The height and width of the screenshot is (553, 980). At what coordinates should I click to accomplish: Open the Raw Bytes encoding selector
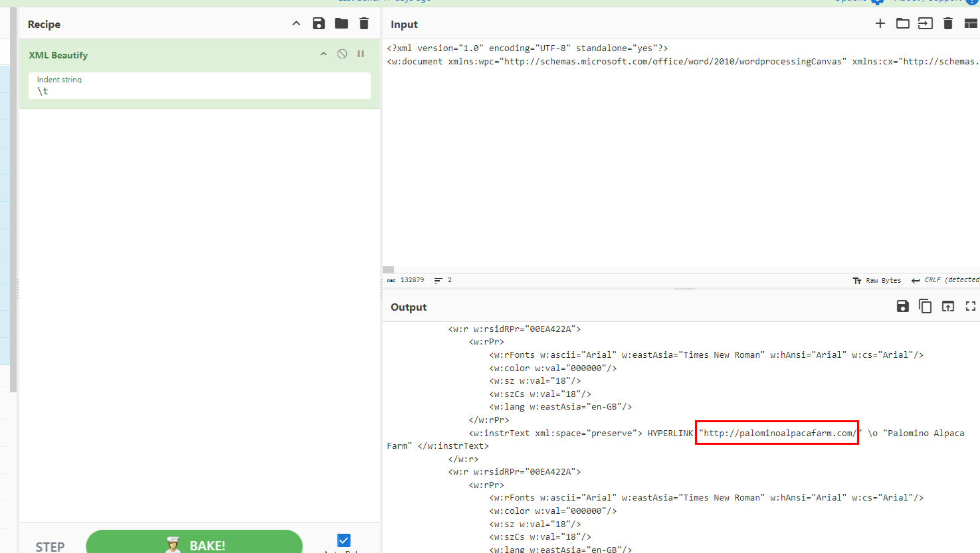pyautogui.click(x=877, y=280)
